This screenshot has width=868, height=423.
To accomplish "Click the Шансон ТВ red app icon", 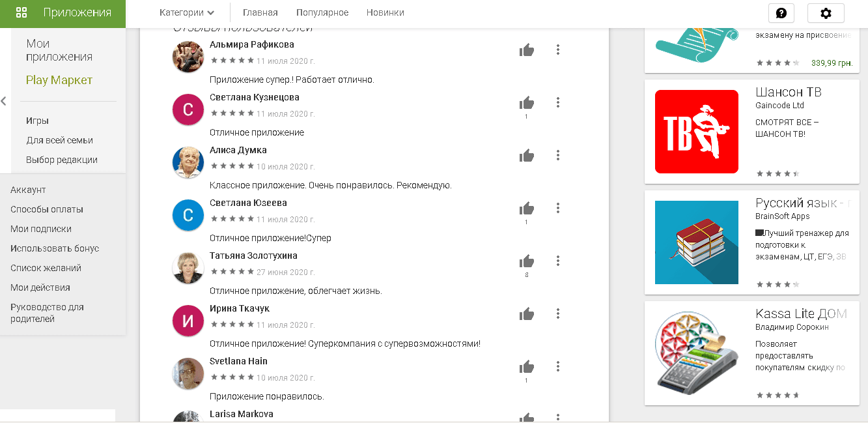I will pos(696,131).
